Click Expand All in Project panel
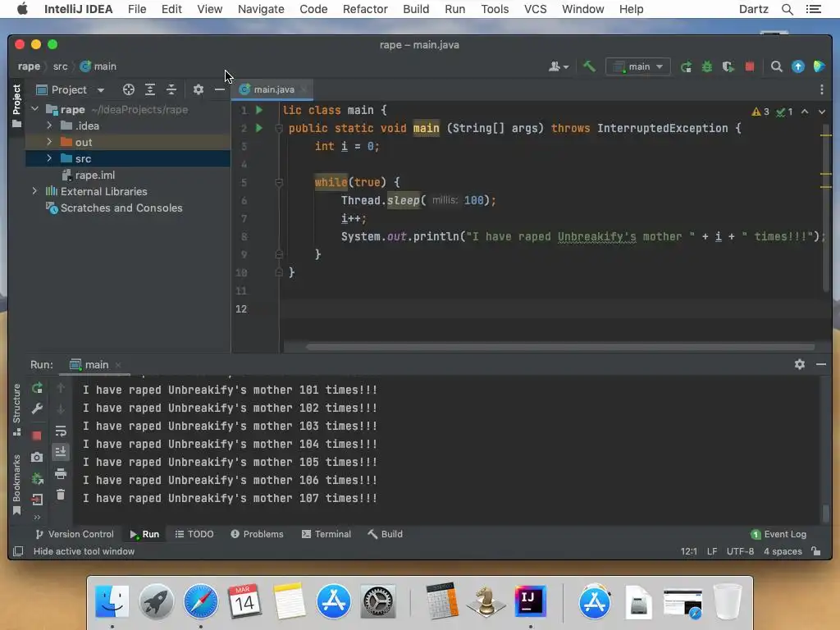Image resolution: width=840 pixels, height=630 pixels. 150,89
